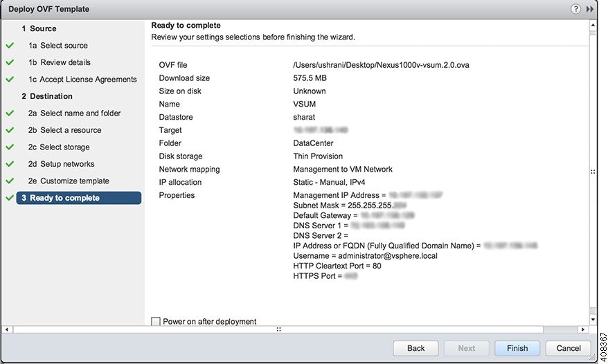Click the green checkmark beside Review details
The image size is (608, 364).
pos(10,62)
